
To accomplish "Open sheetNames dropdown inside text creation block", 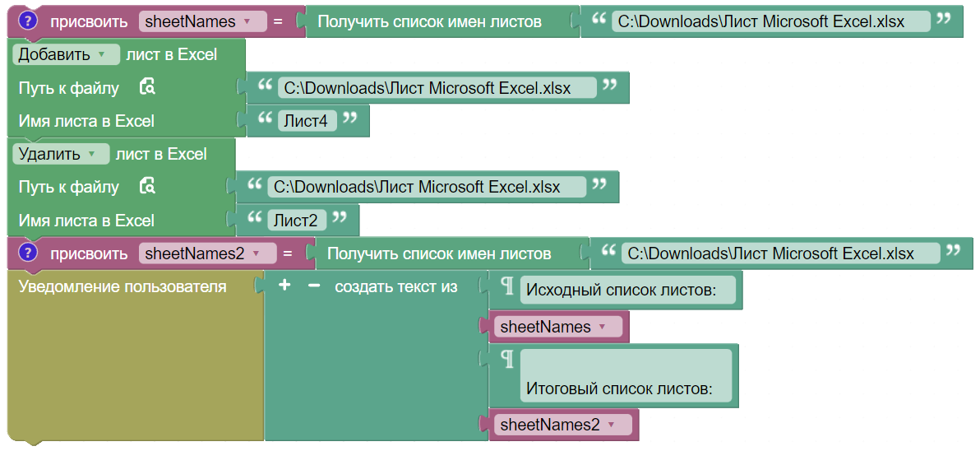I will coord(558,327).
